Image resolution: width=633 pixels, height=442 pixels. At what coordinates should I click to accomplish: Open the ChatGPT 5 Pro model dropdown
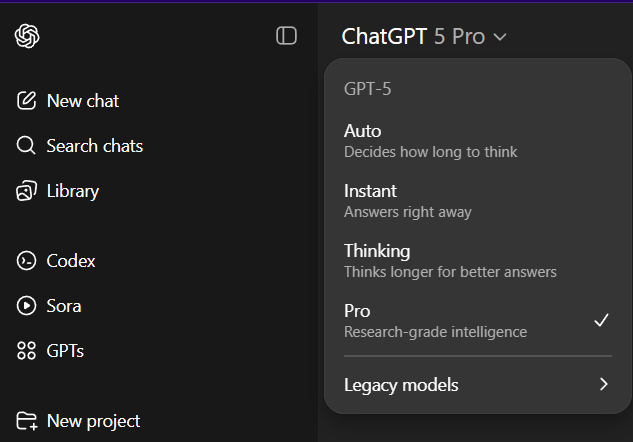424,37
